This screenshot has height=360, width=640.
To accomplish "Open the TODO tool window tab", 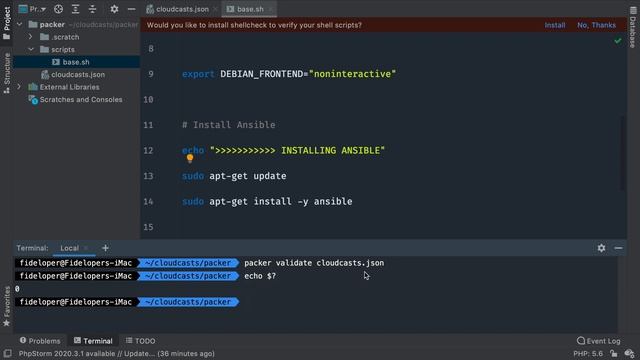I will click(x=140, y=340).
